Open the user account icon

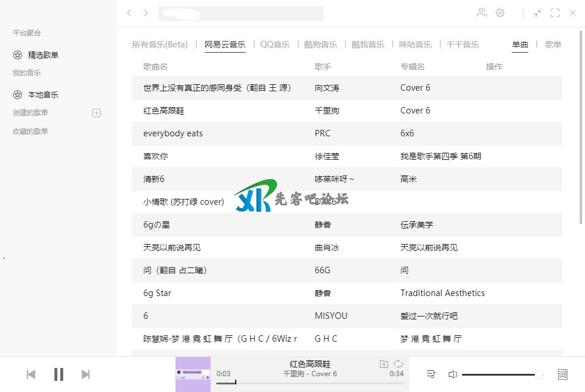481,13
